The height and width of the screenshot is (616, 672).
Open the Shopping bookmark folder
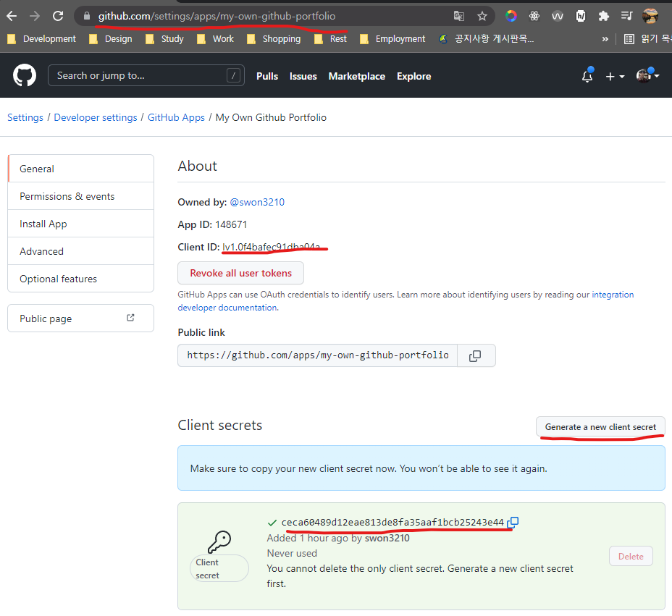274,39
